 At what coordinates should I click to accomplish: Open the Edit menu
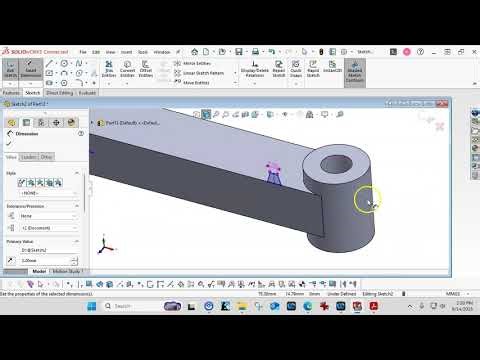96,52
